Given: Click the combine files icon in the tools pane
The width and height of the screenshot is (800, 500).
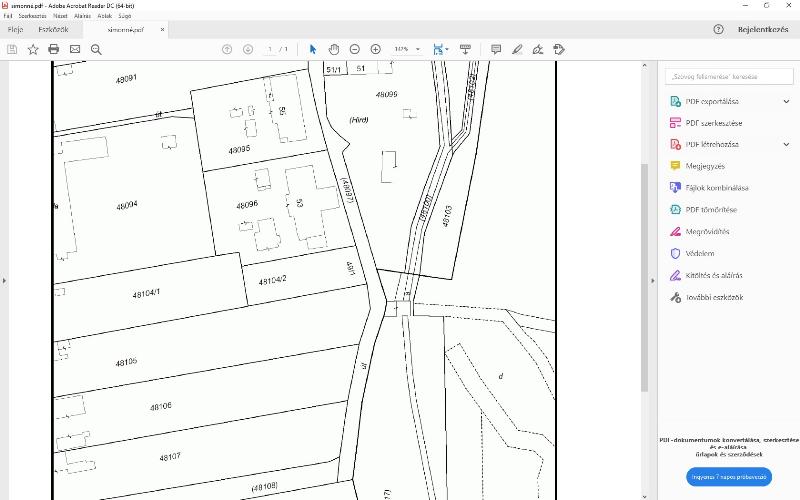Looking at the screenshot, I should (675, 188).
